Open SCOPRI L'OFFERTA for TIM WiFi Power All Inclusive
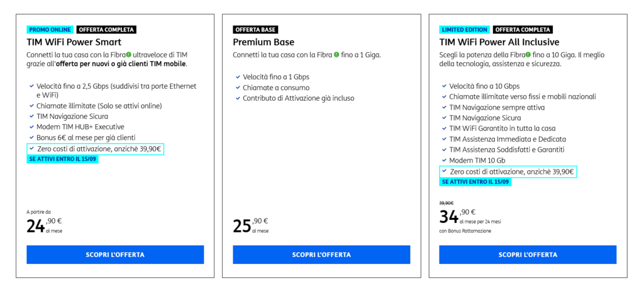The height and width of the screenshot is (286, 644). pyautogui.click(x=528, y=255)
